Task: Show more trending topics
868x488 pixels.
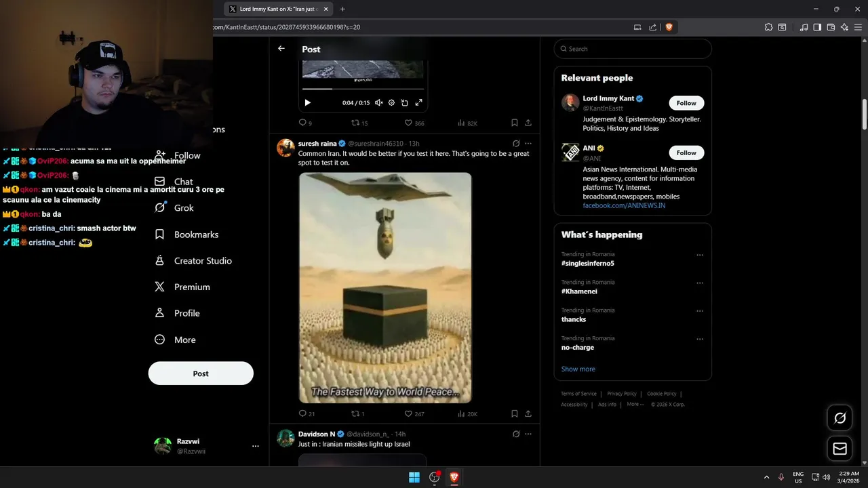Action: [578, 369]
